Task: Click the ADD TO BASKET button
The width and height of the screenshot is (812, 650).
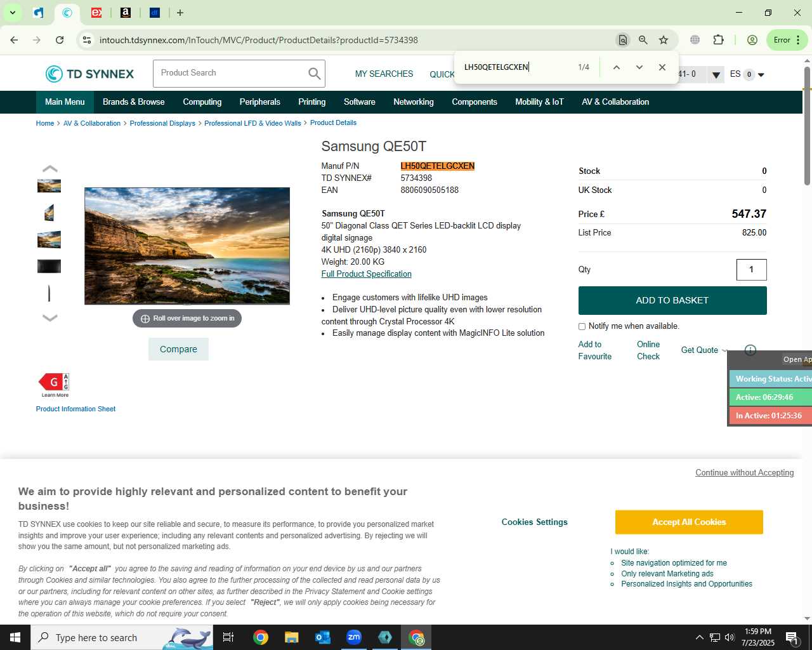Action: click(672, 300)
